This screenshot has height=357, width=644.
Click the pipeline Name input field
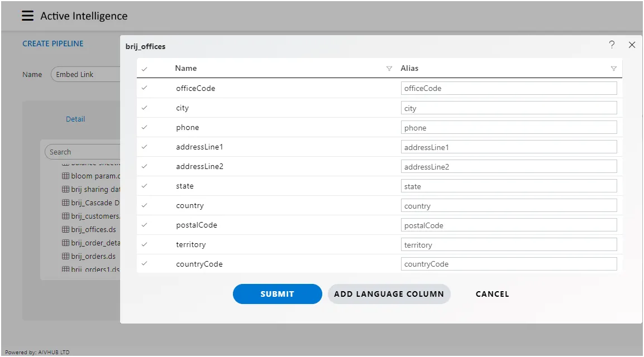(x=85, y=74)
